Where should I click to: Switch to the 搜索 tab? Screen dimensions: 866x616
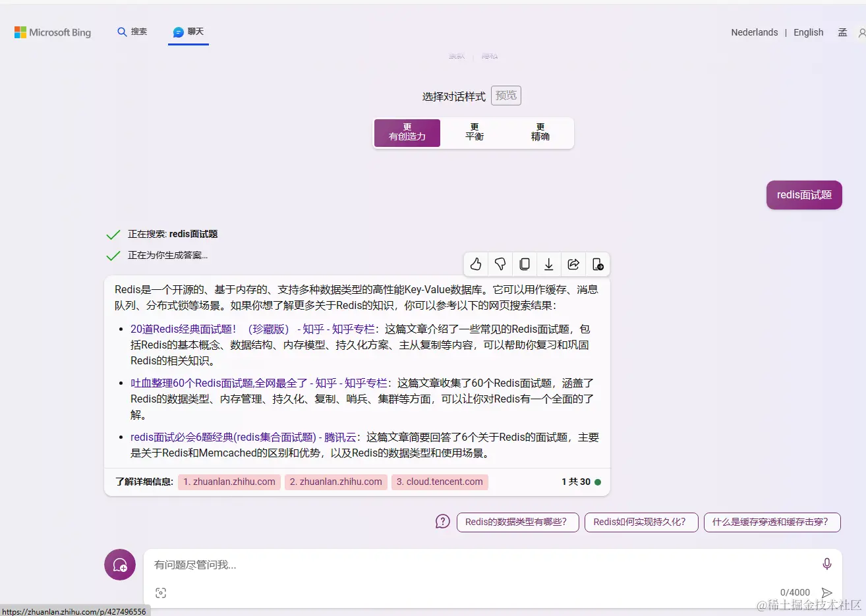132,31
